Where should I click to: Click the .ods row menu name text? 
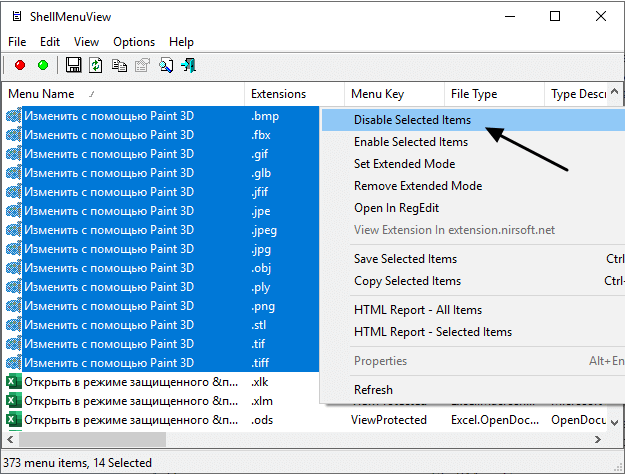(131, 420)
